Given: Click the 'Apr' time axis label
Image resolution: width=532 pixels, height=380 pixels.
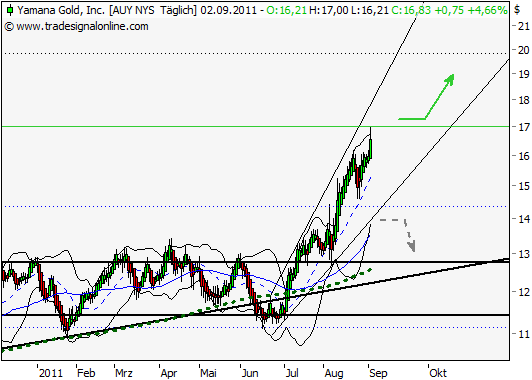Looking at the screenshot, I should coord(169,373).
